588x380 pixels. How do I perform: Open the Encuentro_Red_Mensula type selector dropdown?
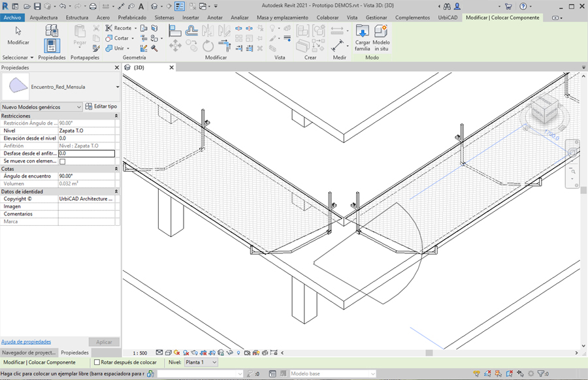118,87
